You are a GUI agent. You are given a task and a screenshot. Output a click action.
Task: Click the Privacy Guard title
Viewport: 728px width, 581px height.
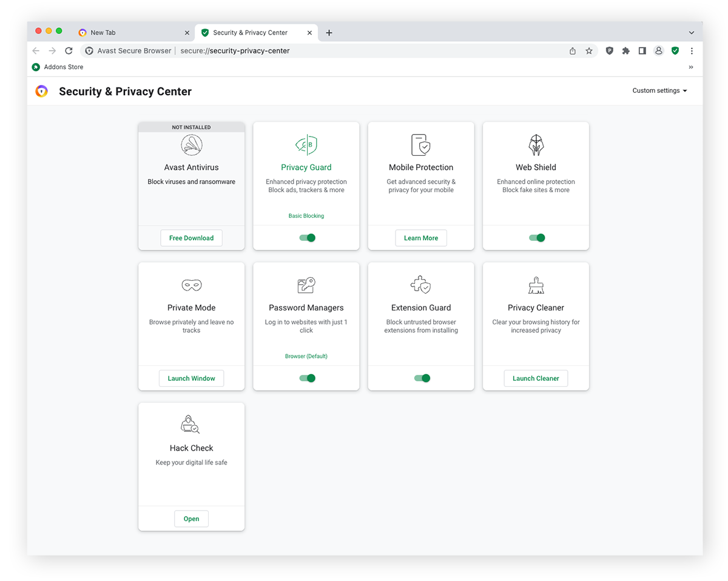[x=306, y=167]
